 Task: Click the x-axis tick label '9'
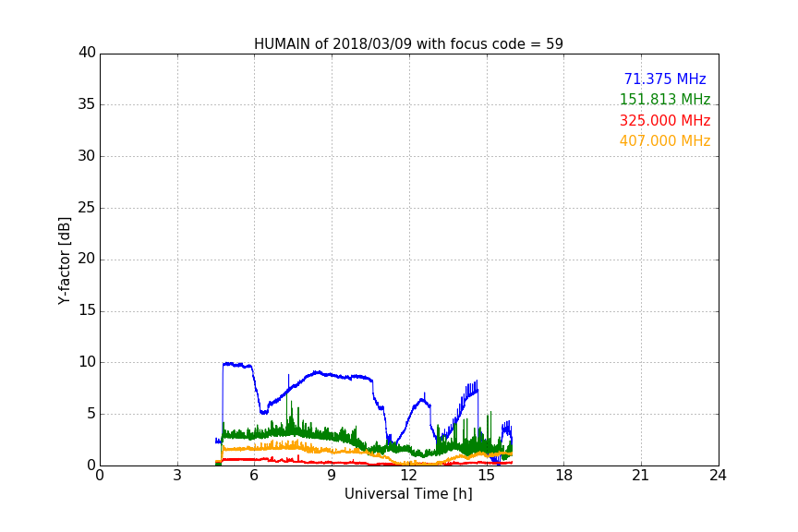[x=332, y=476]
